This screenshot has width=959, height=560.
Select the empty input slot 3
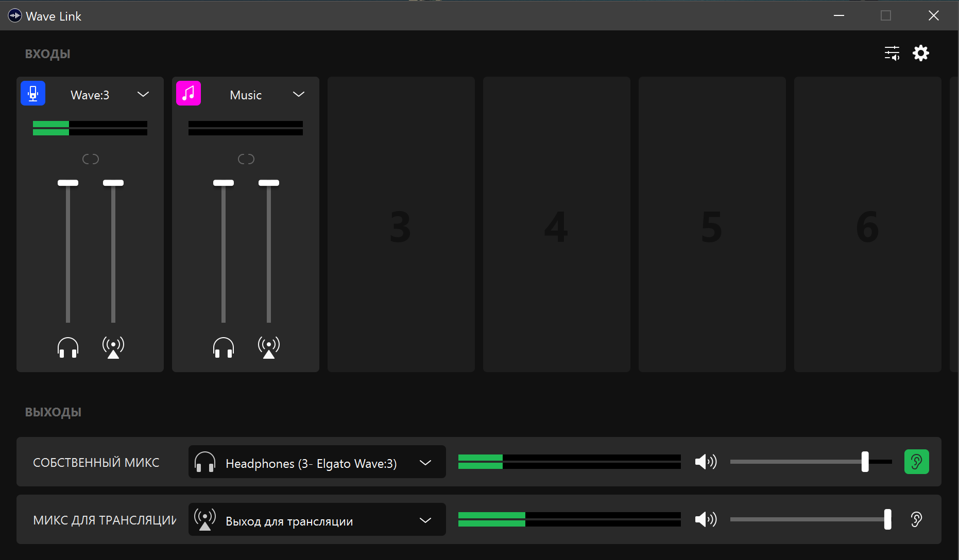point(401,224)
